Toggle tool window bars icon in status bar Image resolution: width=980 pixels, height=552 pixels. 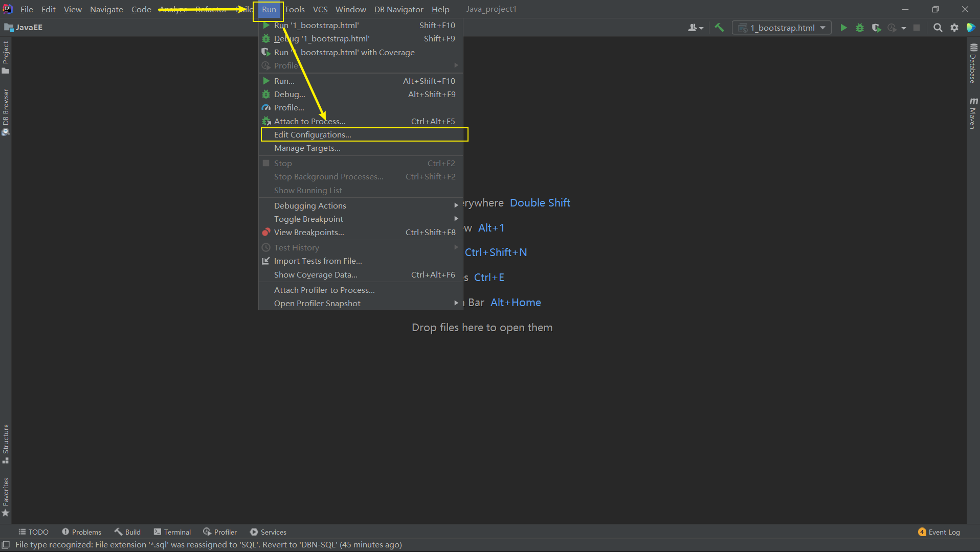6,545
